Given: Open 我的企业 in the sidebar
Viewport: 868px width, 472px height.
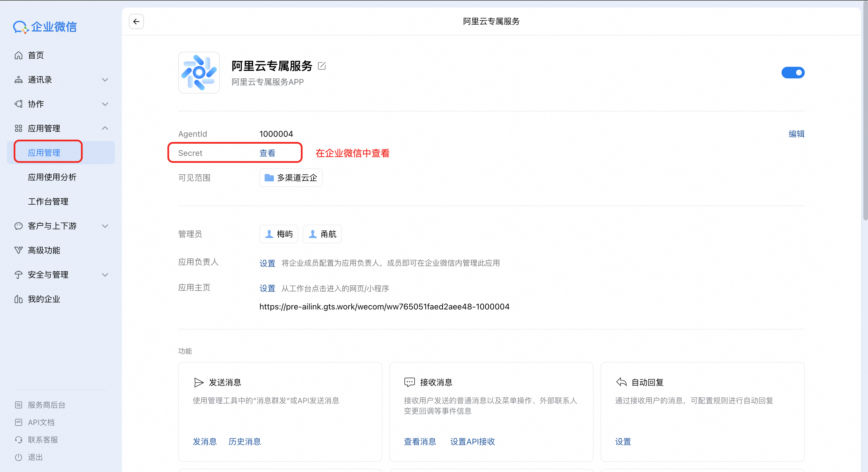Looking at the screenshot, I should coord(44,299).
